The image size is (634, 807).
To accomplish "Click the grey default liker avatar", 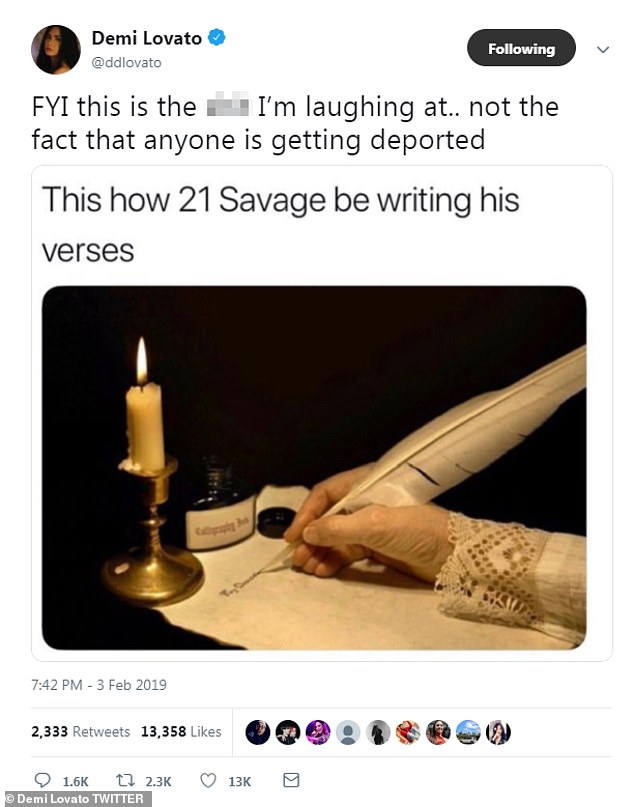I will (x=348, y=732).
